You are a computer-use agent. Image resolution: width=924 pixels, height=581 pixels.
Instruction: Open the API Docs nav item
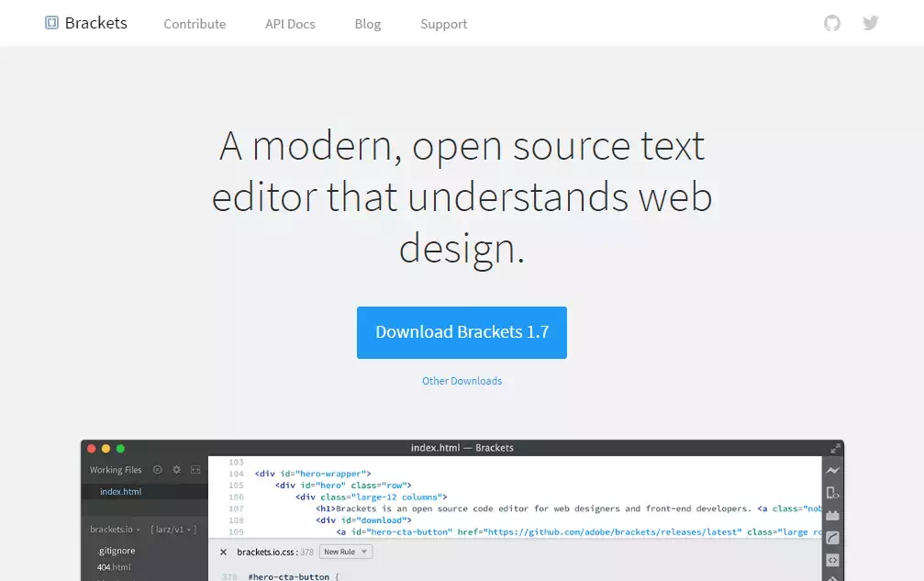290,24
